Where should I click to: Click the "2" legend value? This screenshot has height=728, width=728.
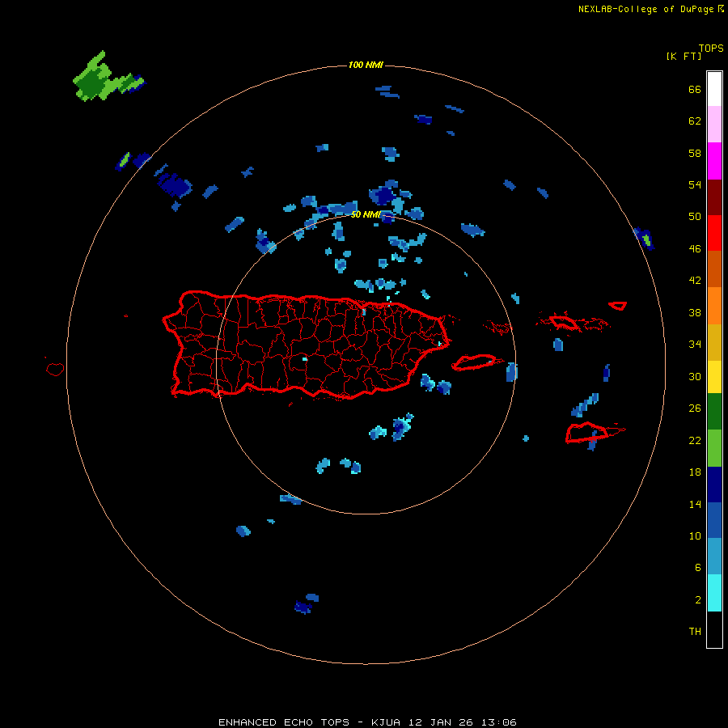pos(698,600)
